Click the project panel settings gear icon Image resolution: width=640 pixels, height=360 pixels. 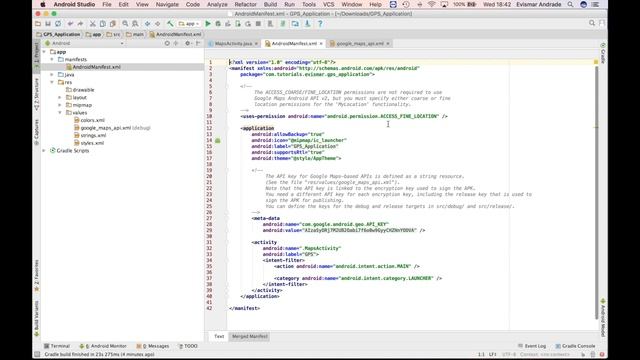click(187, 43)
